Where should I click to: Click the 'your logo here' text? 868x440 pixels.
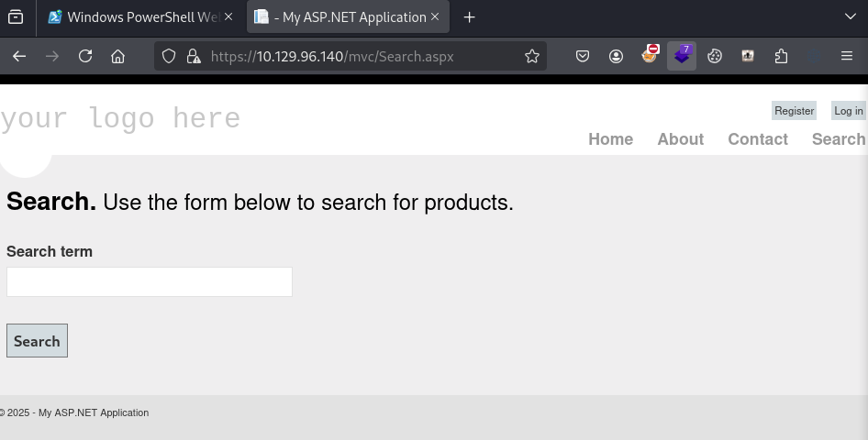(x=120, y=118)
